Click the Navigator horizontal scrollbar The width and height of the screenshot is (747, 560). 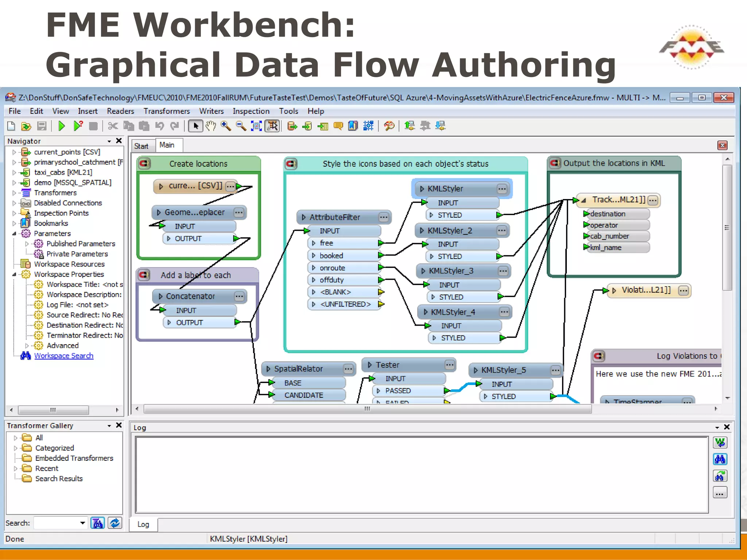(x=53, y=410)
